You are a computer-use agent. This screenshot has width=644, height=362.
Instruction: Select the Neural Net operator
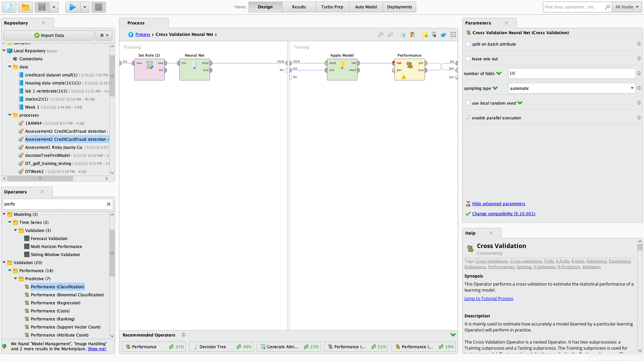(x=195, y=69)
